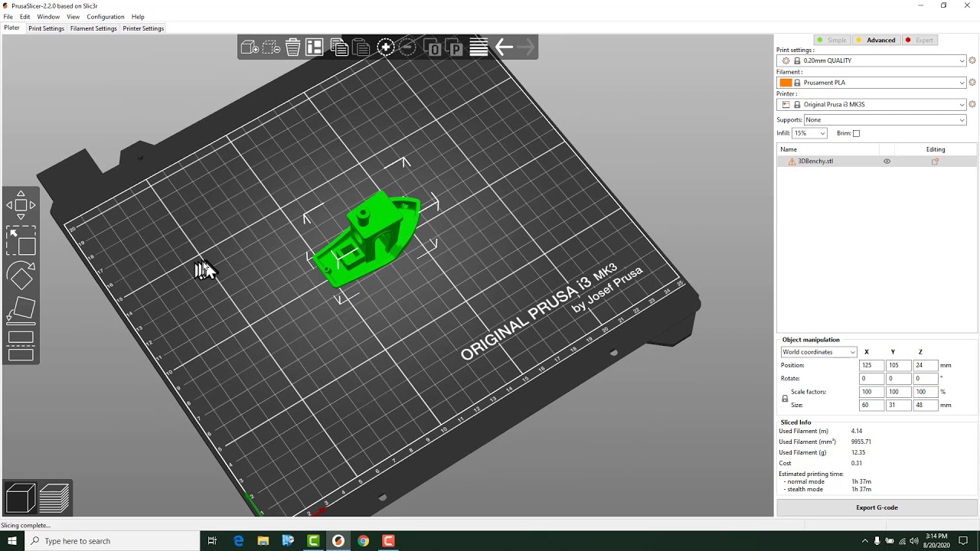
Task: Open the Window menu
Action: [48, 17]
